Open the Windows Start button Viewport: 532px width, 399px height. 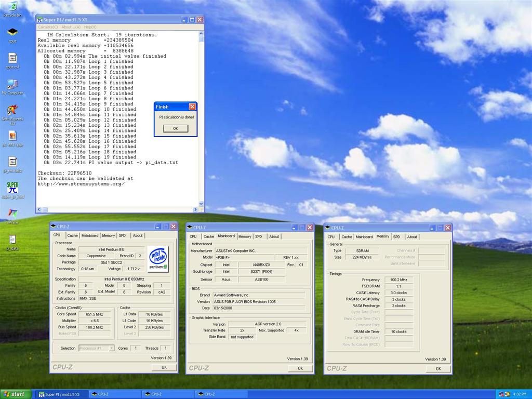[x=16, y=394]
